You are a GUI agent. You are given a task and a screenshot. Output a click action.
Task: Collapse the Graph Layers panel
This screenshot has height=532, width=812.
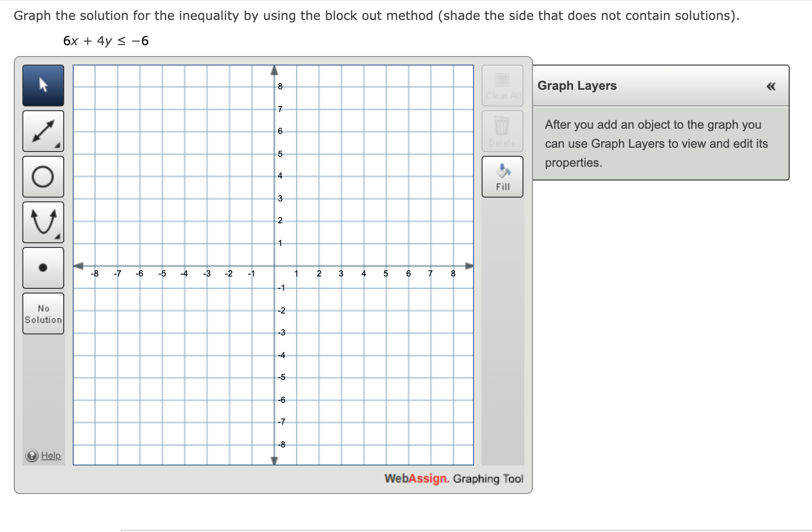771,86
